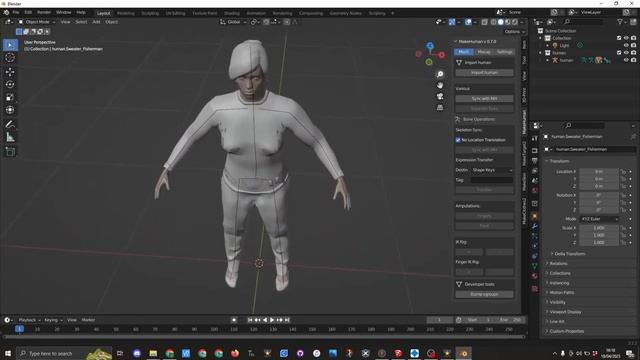Open the Modifiers wrench properties tab
Image resolution: width=640 pixels, height=360 pixels.
[535, 226]
